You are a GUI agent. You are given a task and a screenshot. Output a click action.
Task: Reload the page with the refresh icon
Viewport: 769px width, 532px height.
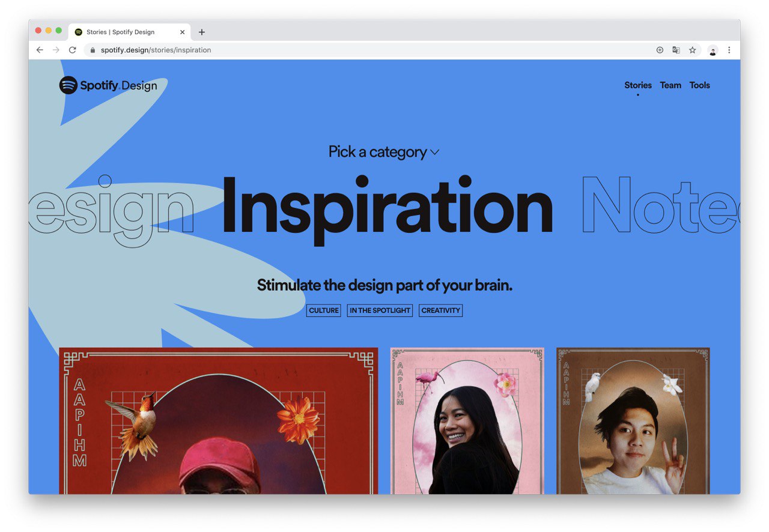(x=73, y=50)
